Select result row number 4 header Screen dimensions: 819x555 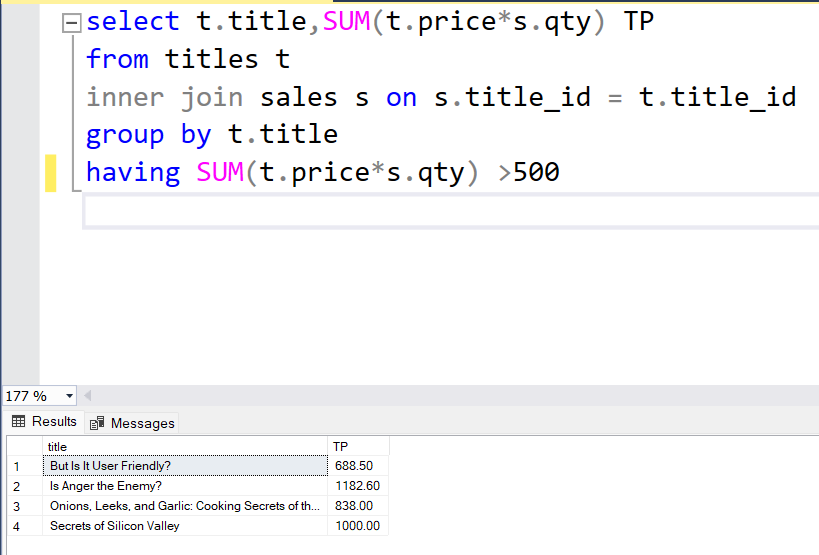tap(25, 526)
